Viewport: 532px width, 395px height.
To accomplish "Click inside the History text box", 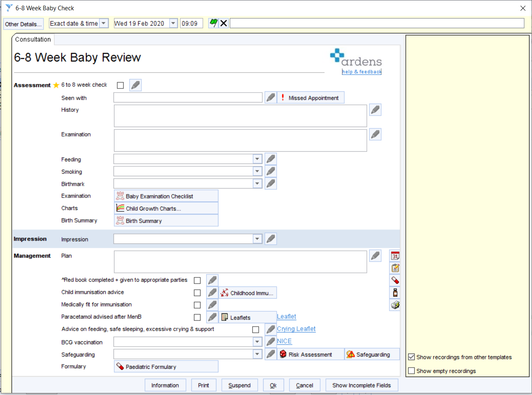I will click(240, 116).
